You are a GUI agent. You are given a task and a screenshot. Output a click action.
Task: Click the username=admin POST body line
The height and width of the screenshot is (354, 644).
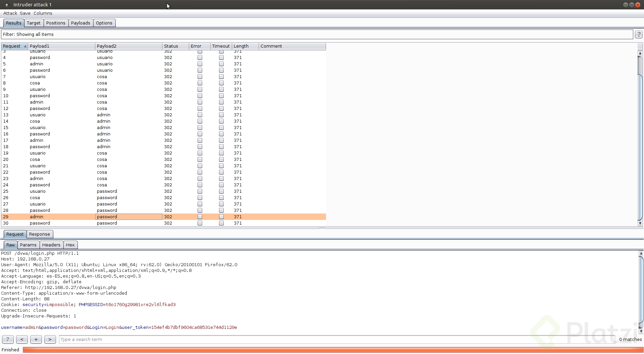pos(119,328)
